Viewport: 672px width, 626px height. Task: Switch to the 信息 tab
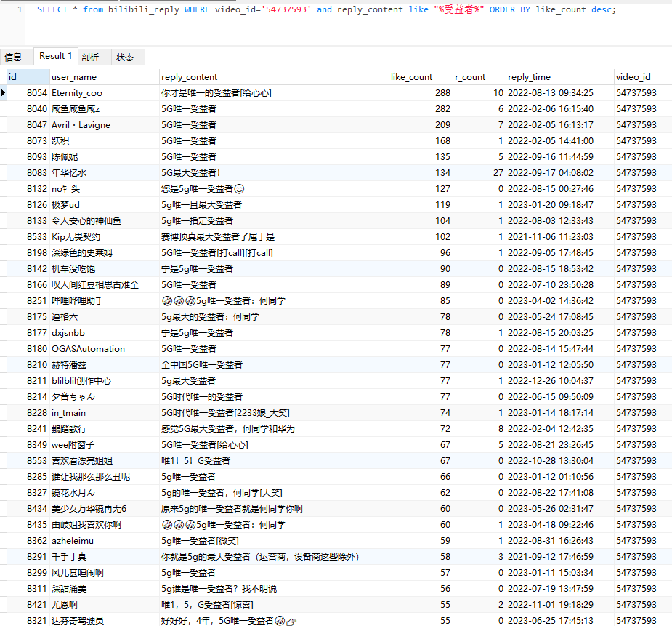17,57
